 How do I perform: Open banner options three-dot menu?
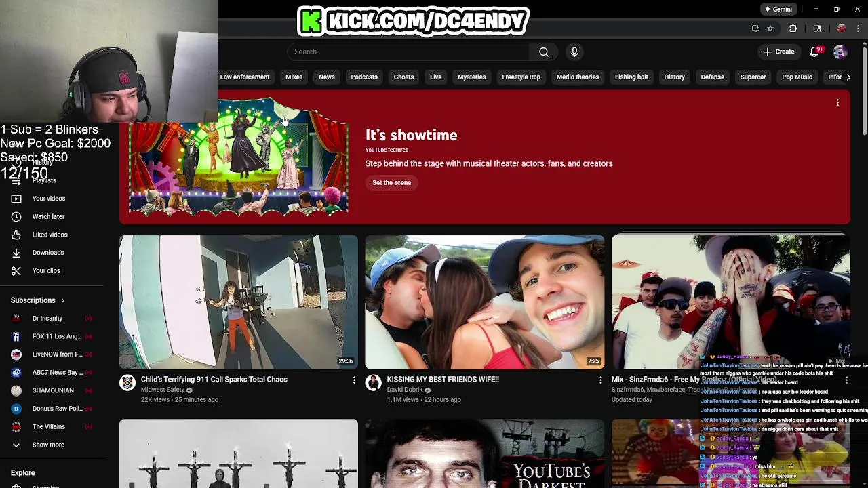tap(837, 102)
